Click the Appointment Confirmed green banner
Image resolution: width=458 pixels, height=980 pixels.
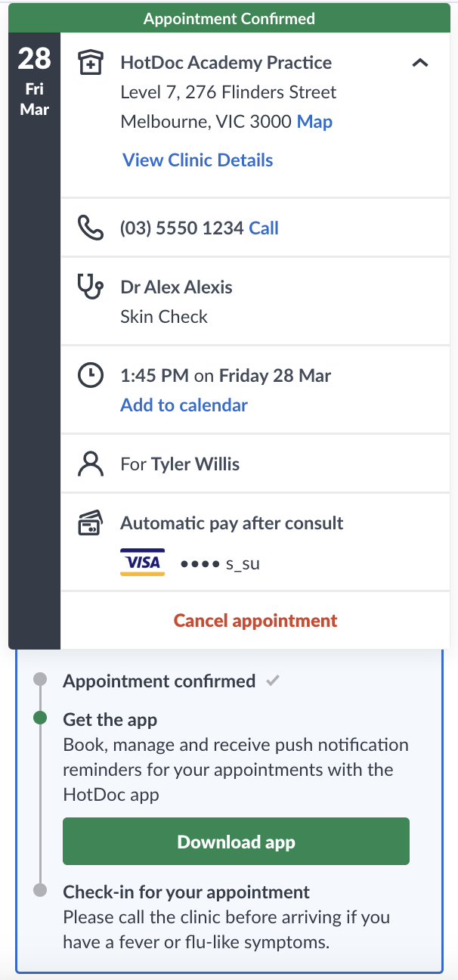tap(229, 18)
